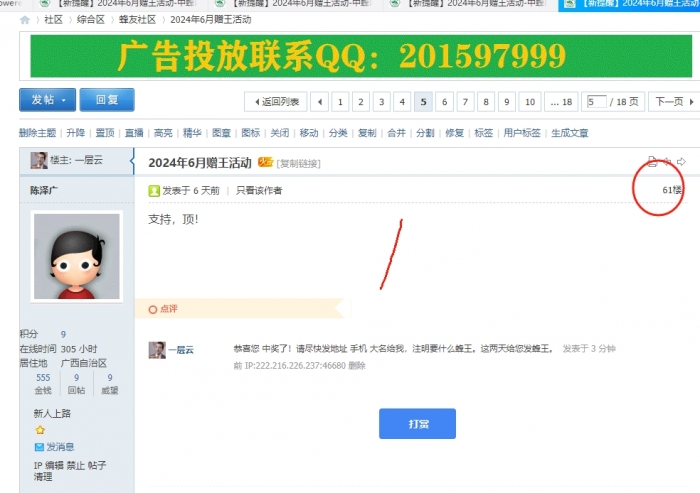Click the print icon beside the thread title
The height and width of the screenshot is (493, 700).
click(652, 161)
